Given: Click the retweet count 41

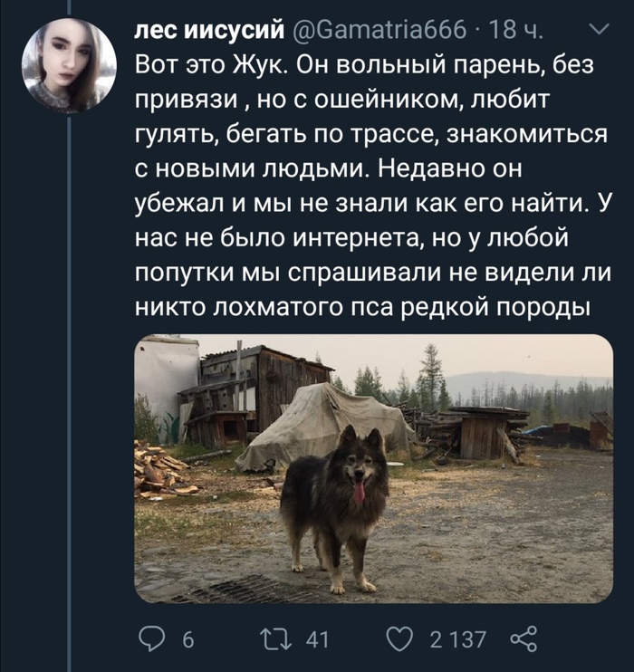Looking at the screenshot, I should [317, 640].
